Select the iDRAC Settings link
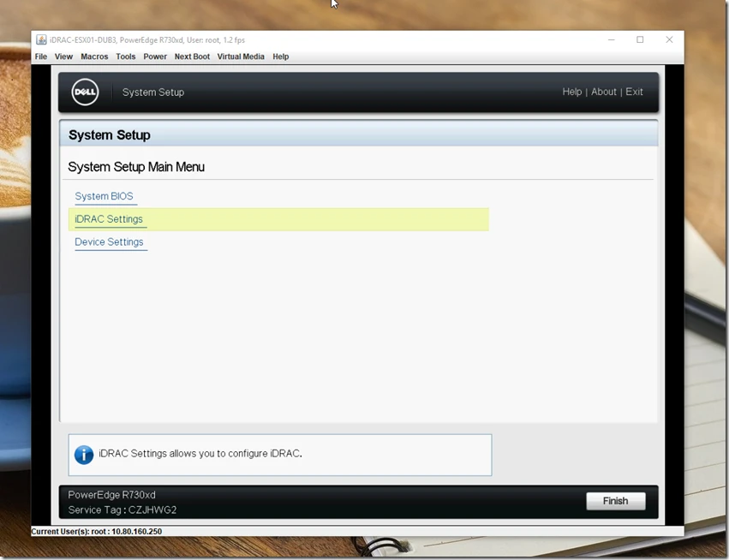Image resolution: width=729 pixels, height=560 pixels. click(x=109, y=219)
